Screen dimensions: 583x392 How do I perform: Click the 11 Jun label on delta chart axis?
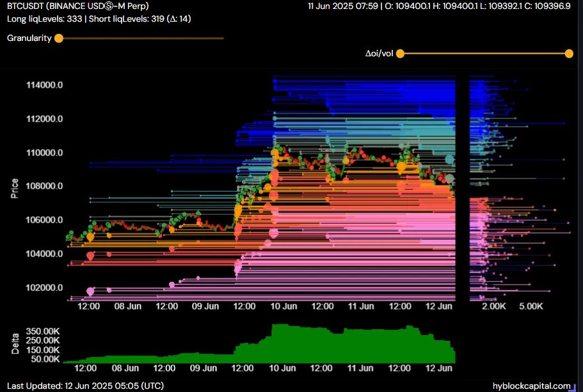click(360, 368)
